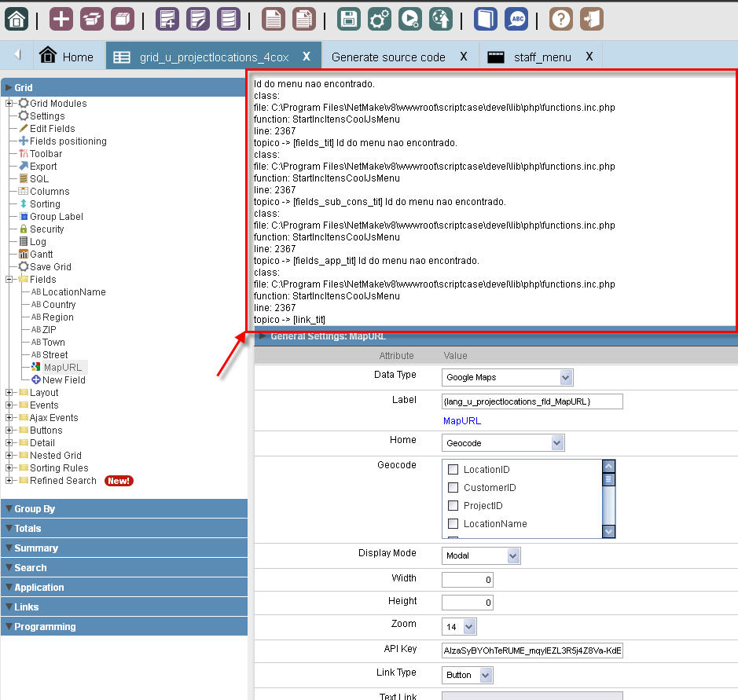Click the Generate source gears icon
The width and height of the screenshot is (738, 700).
tap(380, 20)
